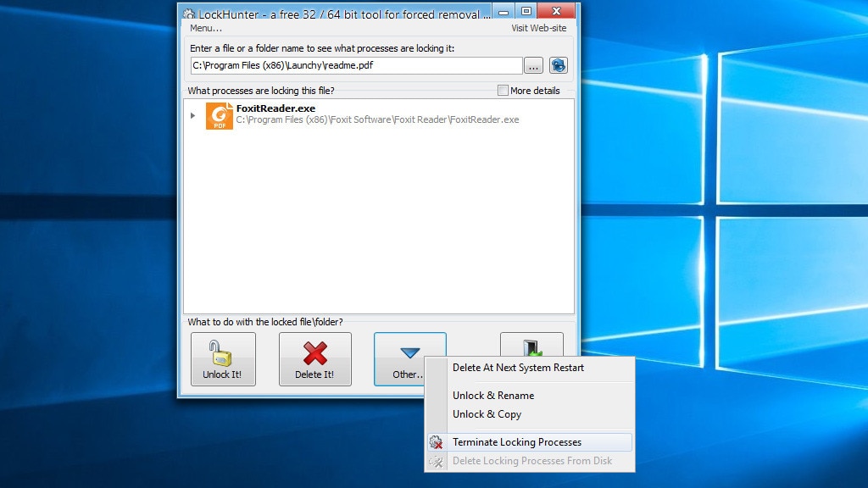The image size is (868, 488).
Task: Click the refresh icon beside the path field
Action: [x=558, y=65]
